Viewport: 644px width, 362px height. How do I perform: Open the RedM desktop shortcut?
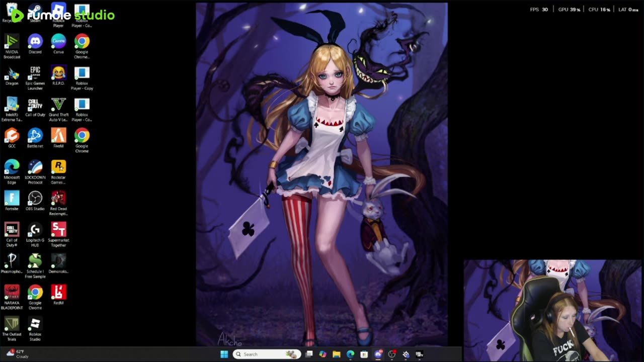tap(58, 295)
